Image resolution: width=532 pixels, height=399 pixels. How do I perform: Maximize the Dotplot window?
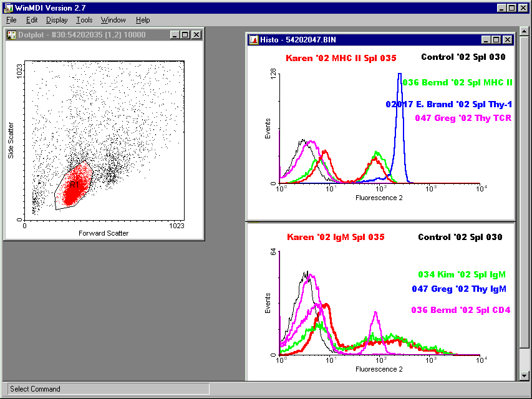(x=185, y=35)
